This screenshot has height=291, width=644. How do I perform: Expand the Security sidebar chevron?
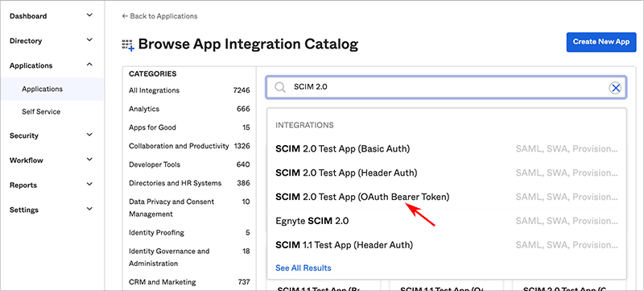[89, 135]
